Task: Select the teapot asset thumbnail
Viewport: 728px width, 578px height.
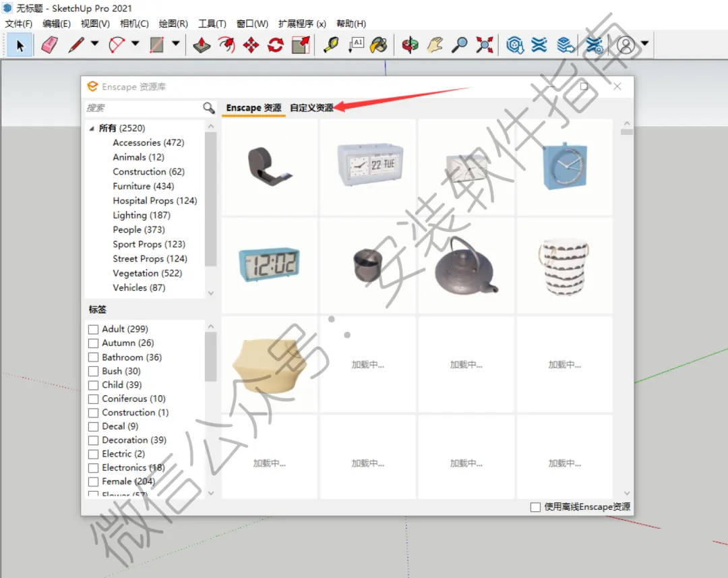Action: (x=466, y=266)
